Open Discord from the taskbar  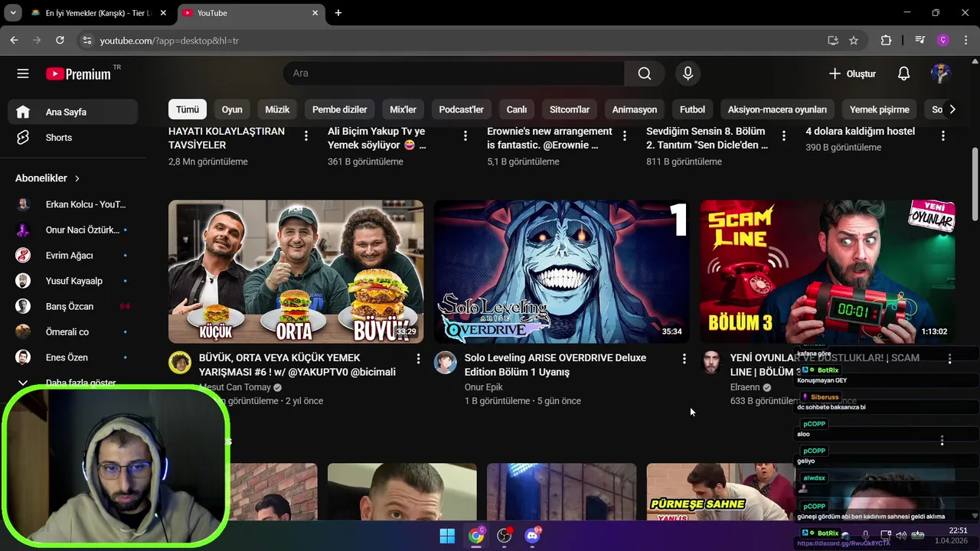pos(533,536)
